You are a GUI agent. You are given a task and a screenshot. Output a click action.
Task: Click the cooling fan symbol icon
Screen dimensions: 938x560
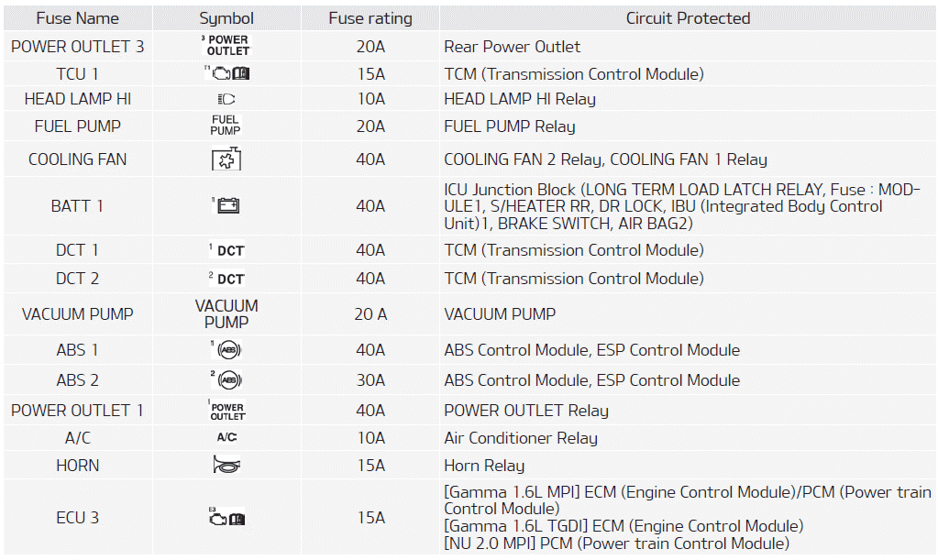coord(226,159)
